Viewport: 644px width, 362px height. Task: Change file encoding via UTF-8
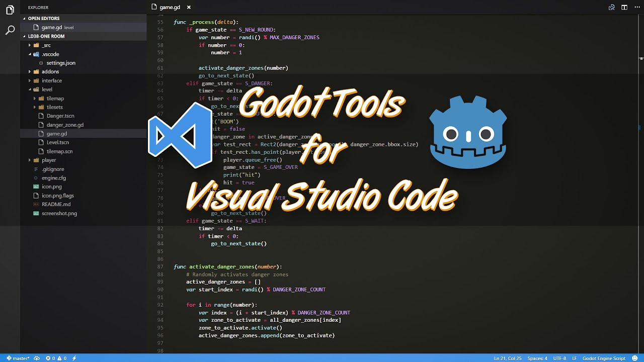pyautogui.click(x=559, y=358)
